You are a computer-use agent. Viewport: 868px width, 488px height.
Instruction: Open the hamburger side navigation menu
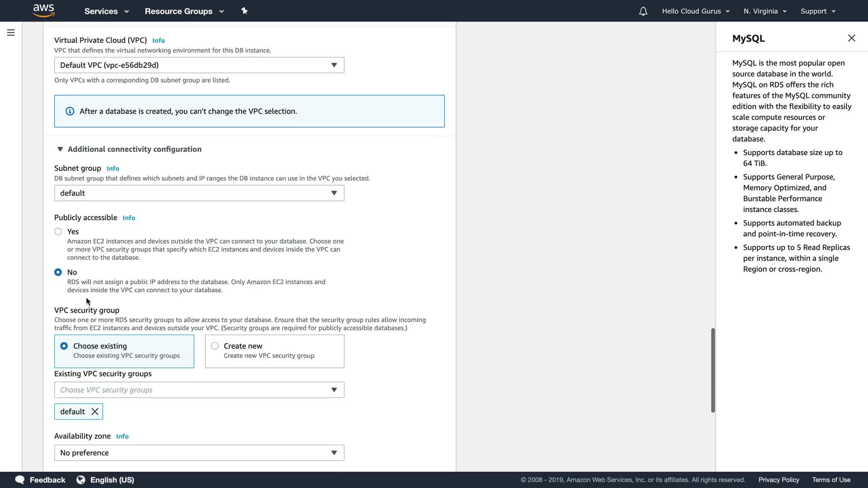(11, 33)
